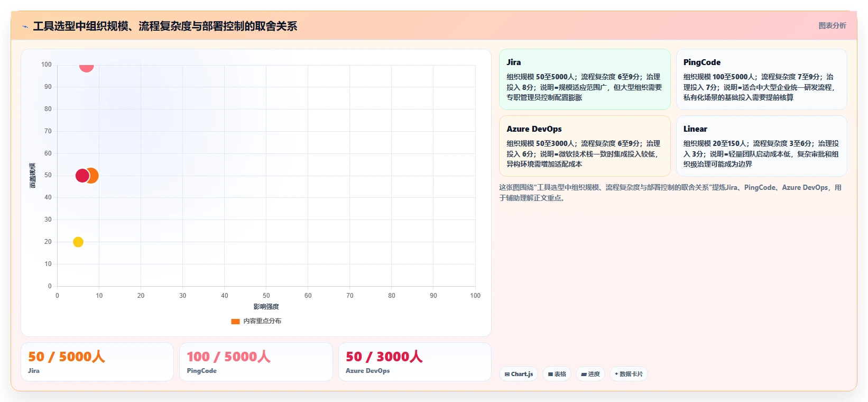868x402 pixels.
Task: Click the 数据卡片 tag
Action: click(x=629, y=374)
